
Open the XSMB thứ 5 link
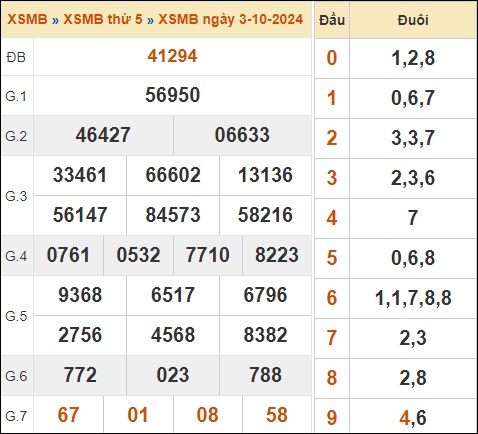click(x=103, y=19)
